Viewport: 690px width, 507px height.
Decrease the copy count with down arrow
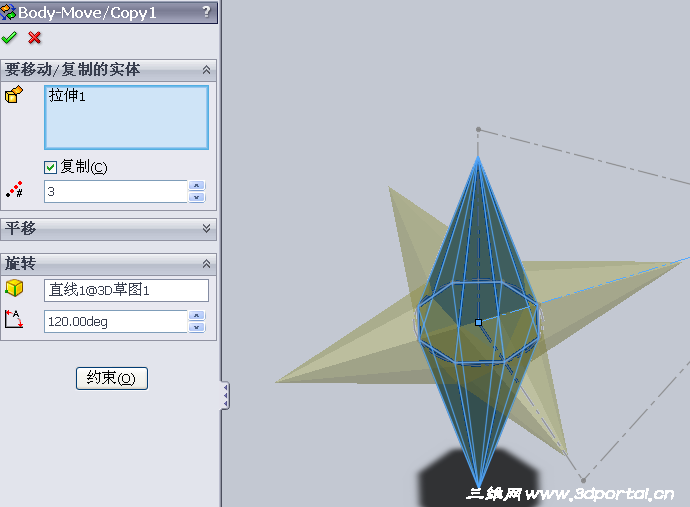197,197
